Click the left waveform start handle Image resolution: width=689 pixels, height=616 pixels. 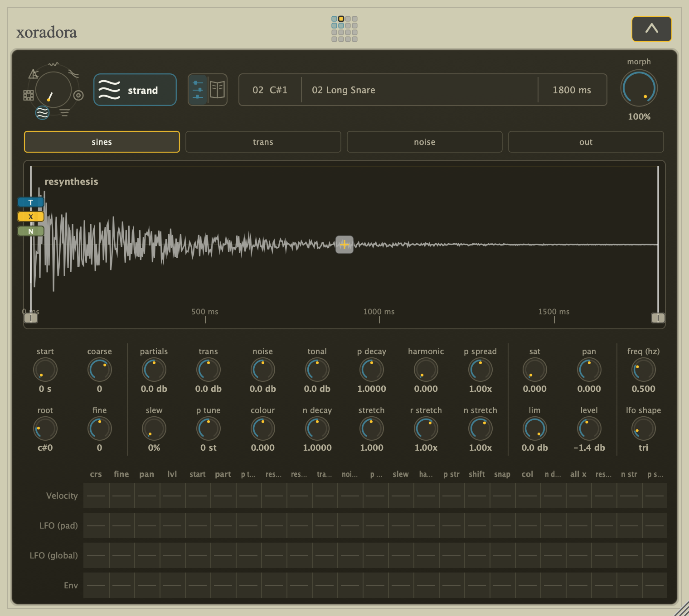(x=31, y=318)
